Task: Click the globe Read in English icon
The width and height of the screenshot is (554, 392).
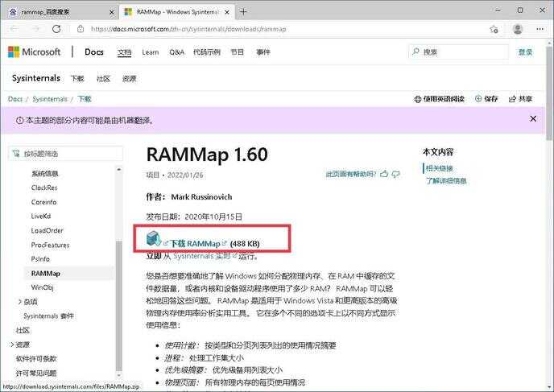Action: 417,99
